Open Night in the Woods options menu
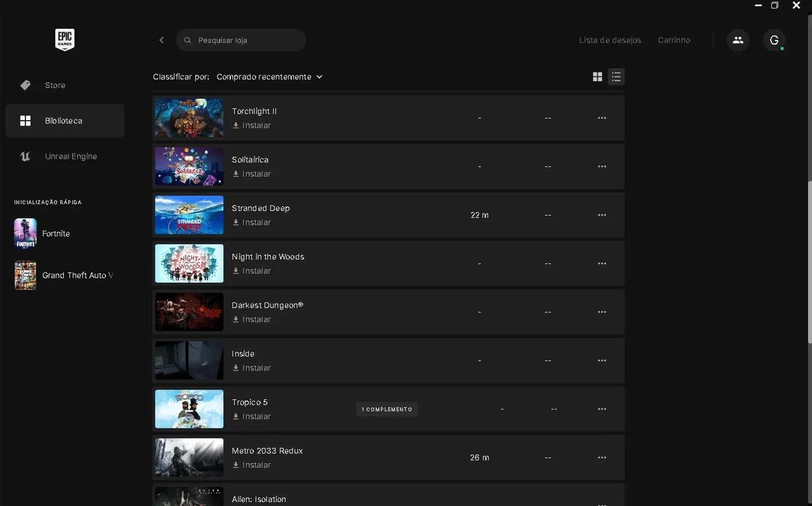 coord(602,263)
